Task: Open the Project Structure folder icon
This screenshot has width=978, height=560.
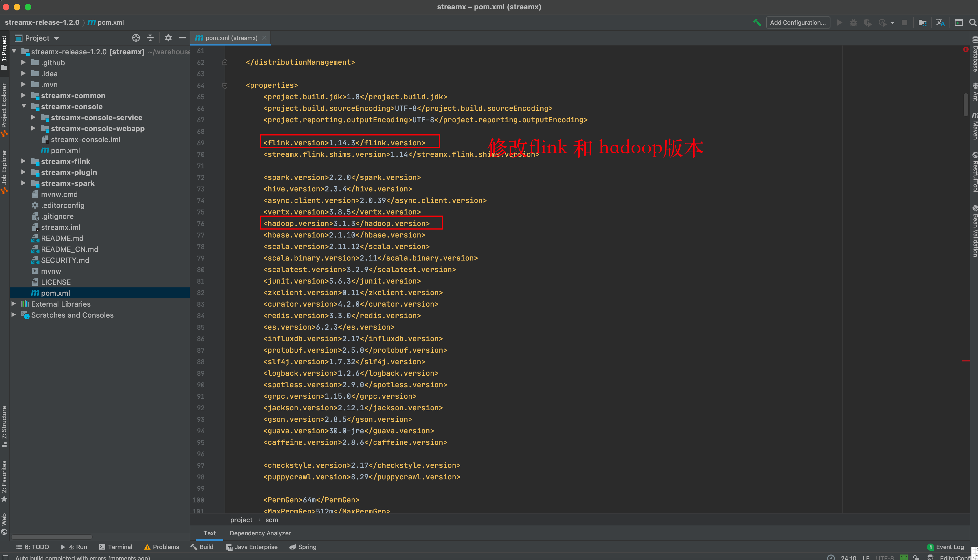Action: point(922,23)
